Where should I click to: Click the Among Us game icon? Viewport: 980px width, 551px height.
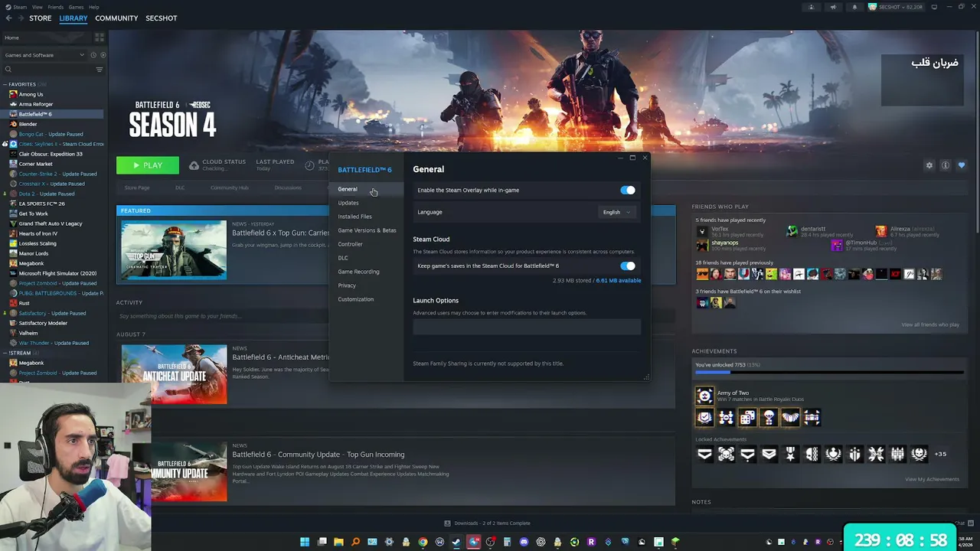(x=13, y=94)
